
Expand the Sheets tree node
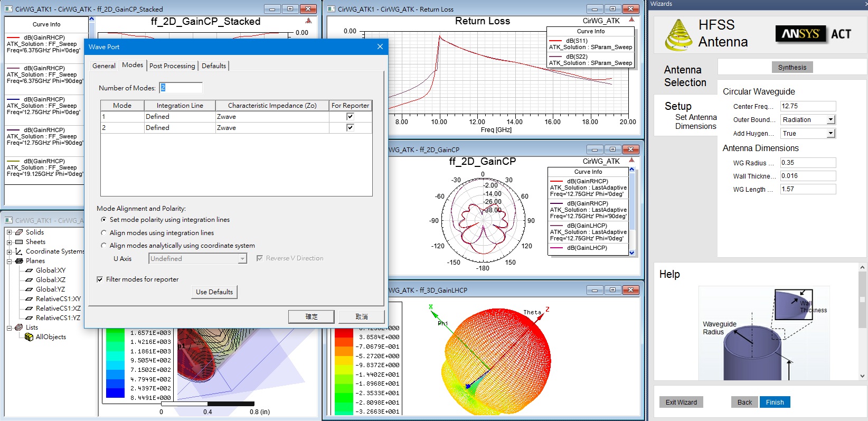tap(9, 242)
